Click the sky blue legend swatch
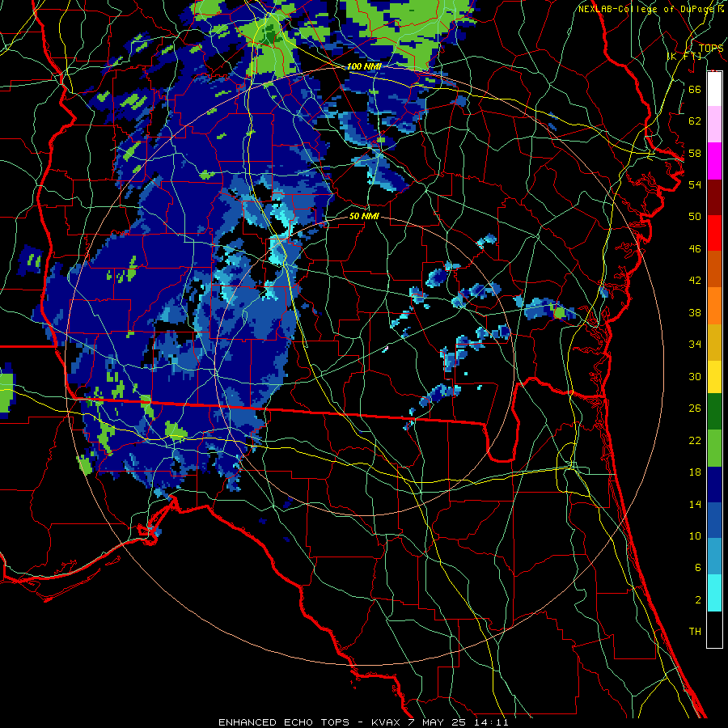 click(714, 557)
